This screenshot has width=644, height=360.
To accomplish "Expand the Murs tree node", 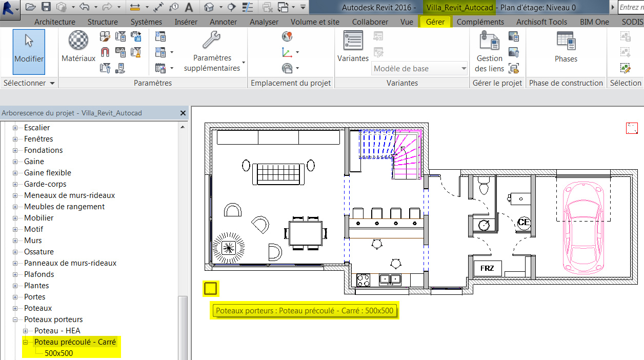I will click(15, 241).
